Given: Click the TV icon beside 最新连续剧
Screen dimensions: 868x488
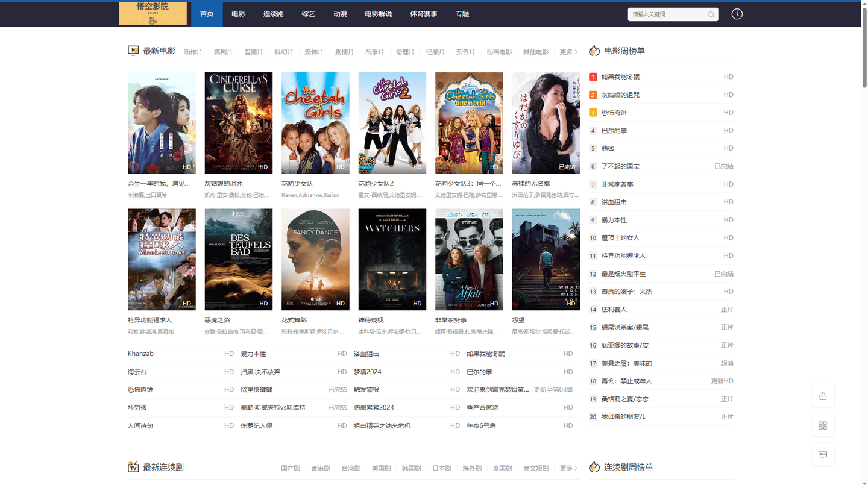Looking at the screenshot, I should 133,467.
